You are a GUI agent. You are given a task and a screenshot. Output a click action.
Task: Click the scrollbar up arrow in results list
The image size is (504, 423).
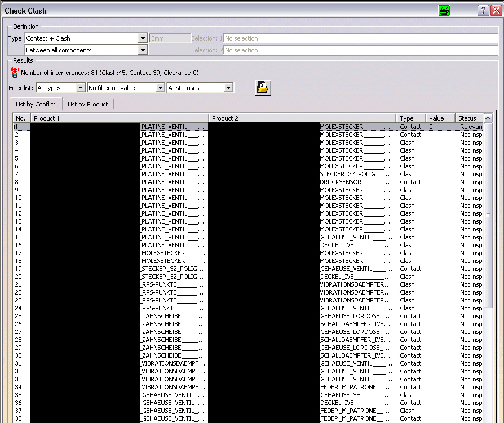[x=488, y=118]
